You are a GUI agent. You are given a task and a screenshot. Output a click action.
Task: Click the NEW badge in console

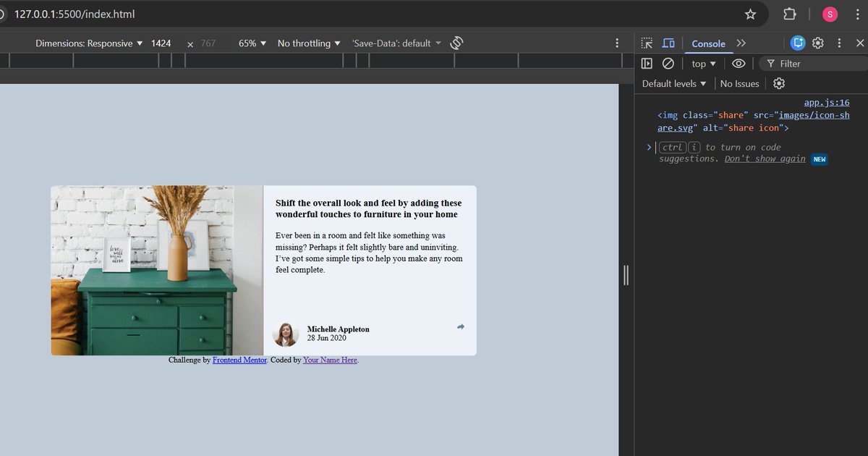pos(819,159)
